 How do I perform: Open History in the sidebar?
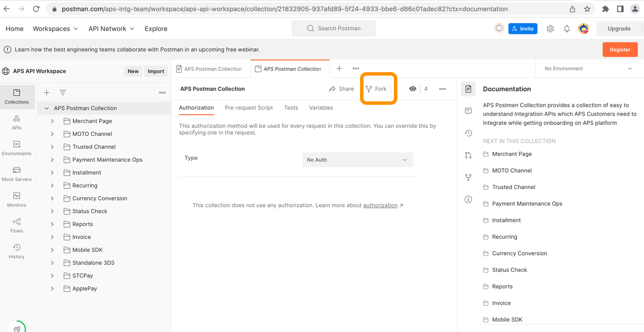pos(16,251)
